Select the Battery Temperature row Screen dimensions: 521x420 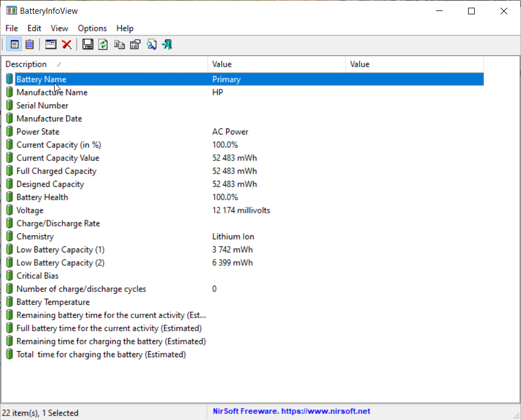pyautogui.click(x=245, y=302)
